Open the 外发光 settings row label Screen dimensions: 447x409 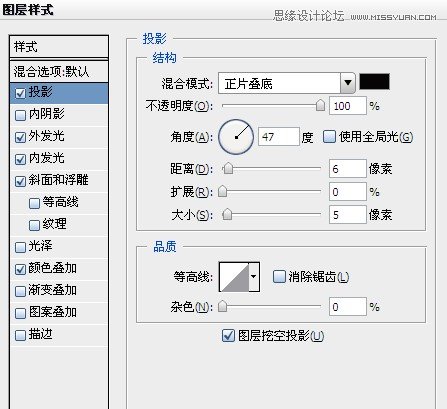tap(47, 136)
